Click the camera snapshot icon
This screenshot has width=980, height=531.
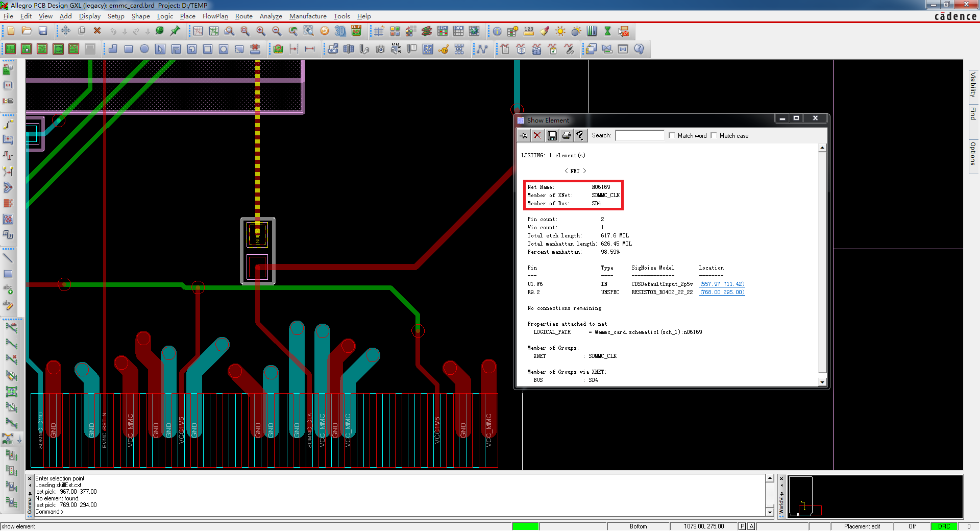380,49
